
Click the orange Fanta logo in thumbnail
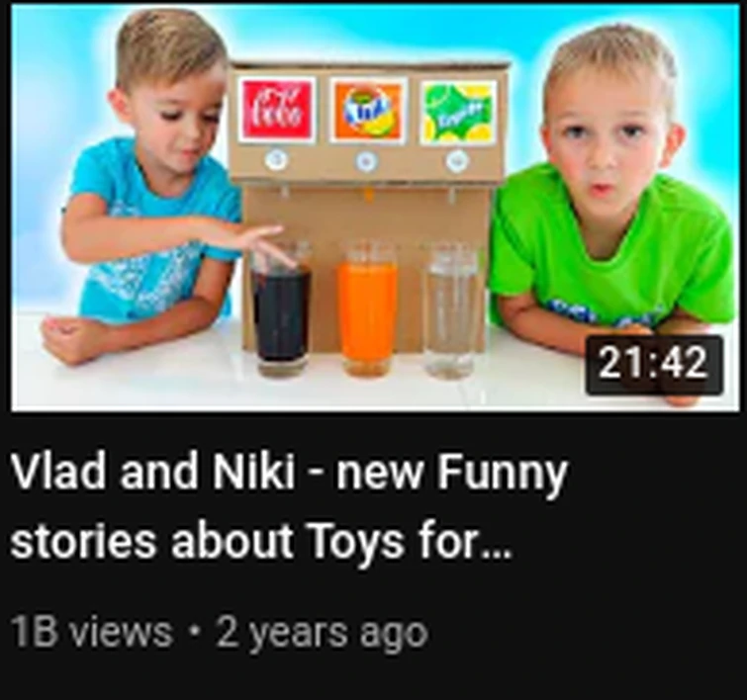367,111
